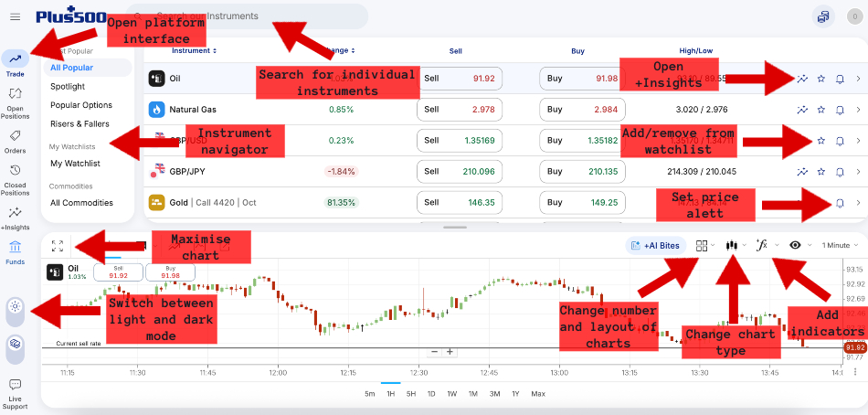
Task: Go to Open Positions in sidebar
Action: pos(16,103)
